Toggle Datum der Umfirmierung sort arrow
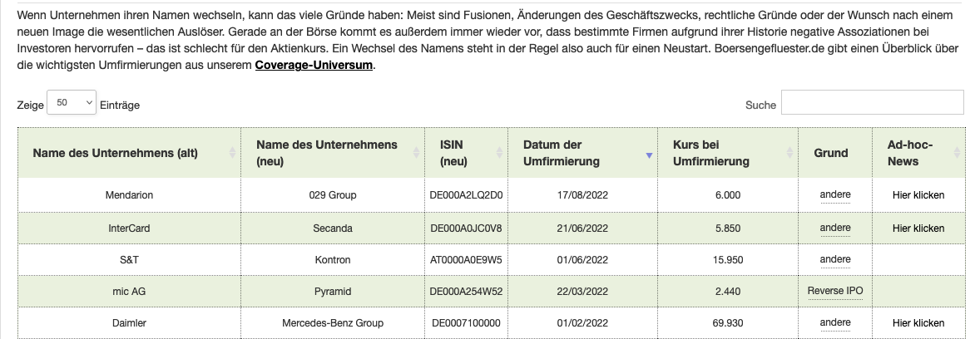Viewport: 980px width, 339px height. coord(649,155)
